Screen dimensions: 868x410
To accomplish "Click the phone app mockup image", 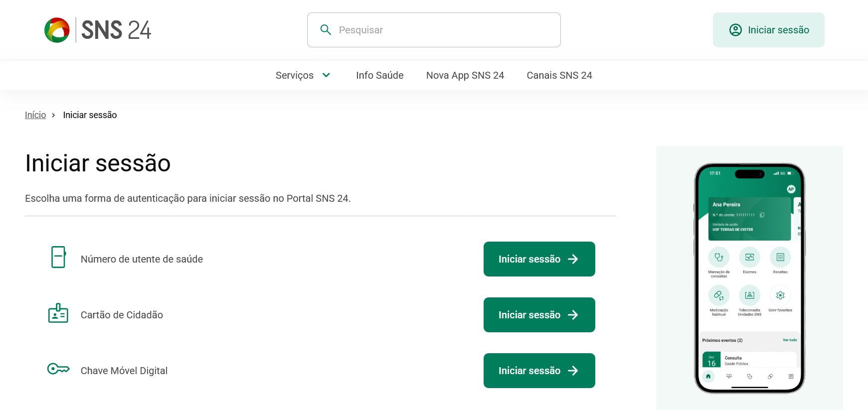I will pyautogui.click(x=749, y=278).
